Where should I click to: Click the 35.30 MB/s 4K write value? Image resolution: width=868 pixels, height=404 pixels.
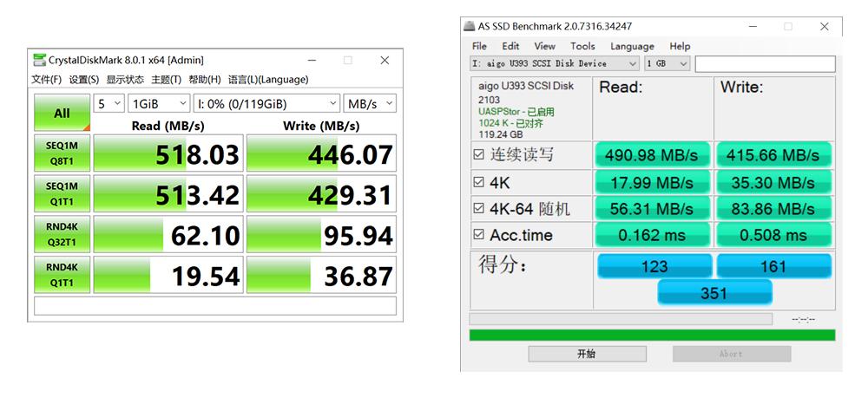773,182
